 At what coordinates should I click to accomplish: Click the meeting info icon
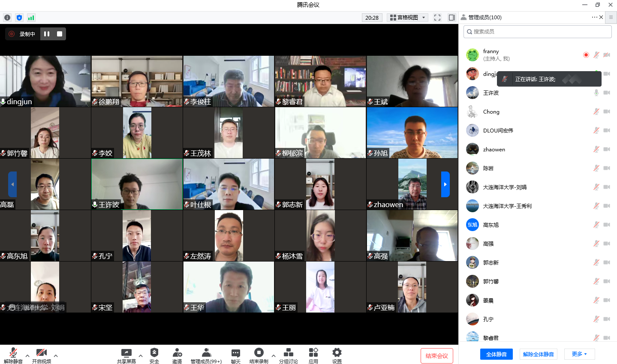(7, 18)
